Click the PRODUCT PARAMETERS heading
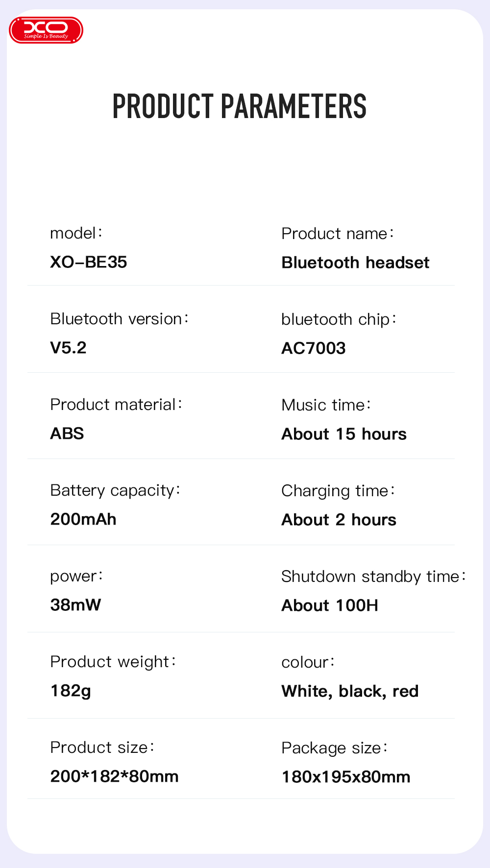The width and height of the screenshot is (490, 868). tap(239, 106)
